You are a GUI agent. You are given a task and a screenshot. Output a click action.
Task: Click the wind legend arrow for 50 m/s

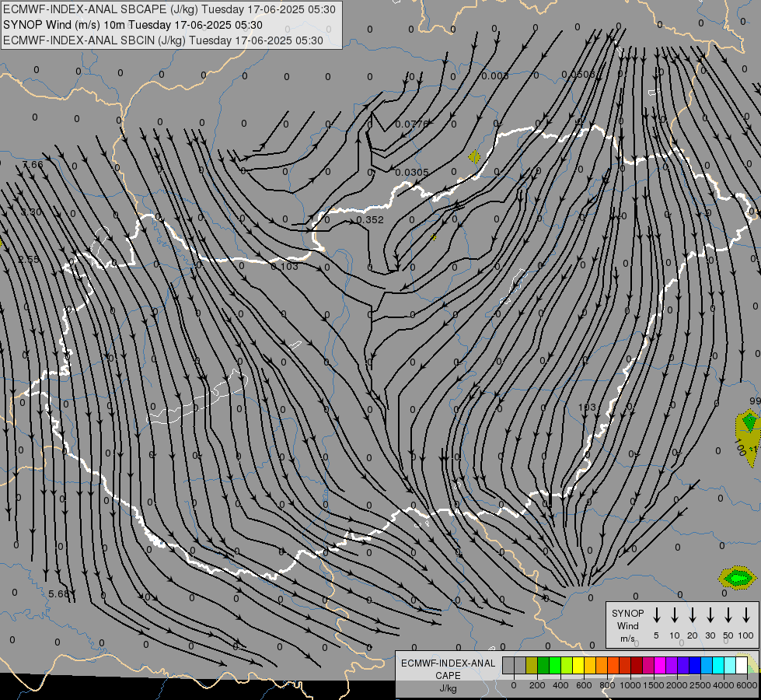(x=728, y=615)
